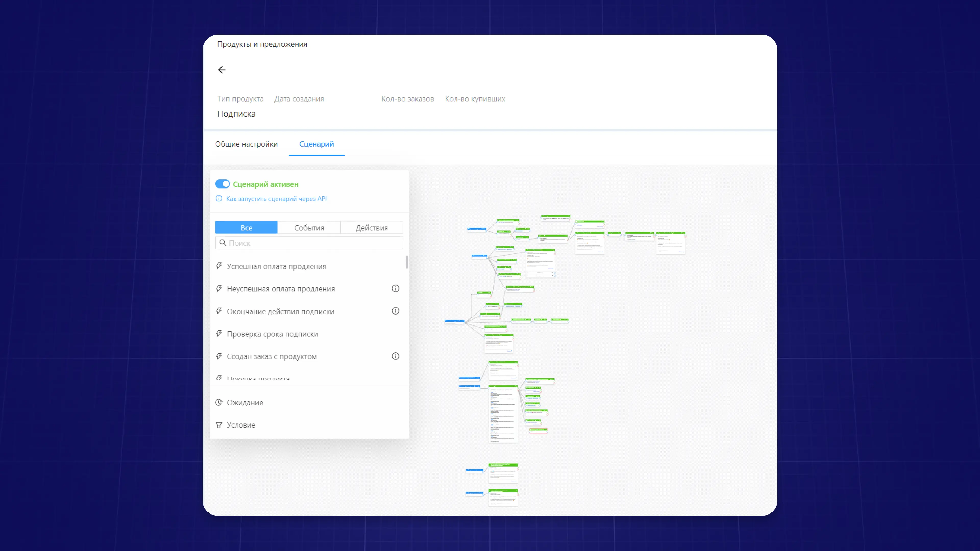Click info icon beside Неуспешная оплата продления
The height and width of the screenshot is (551, 980).
(x=395, y=289)
